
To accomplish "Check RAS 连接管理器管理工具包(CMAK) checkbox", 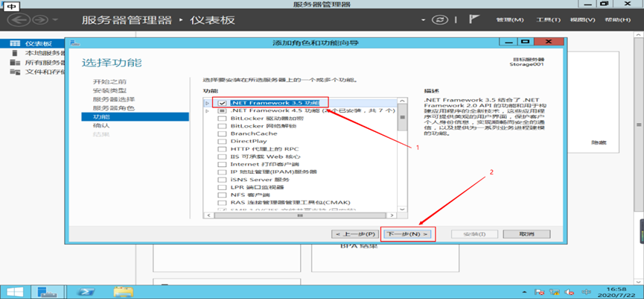I will [x=222, y=202].
